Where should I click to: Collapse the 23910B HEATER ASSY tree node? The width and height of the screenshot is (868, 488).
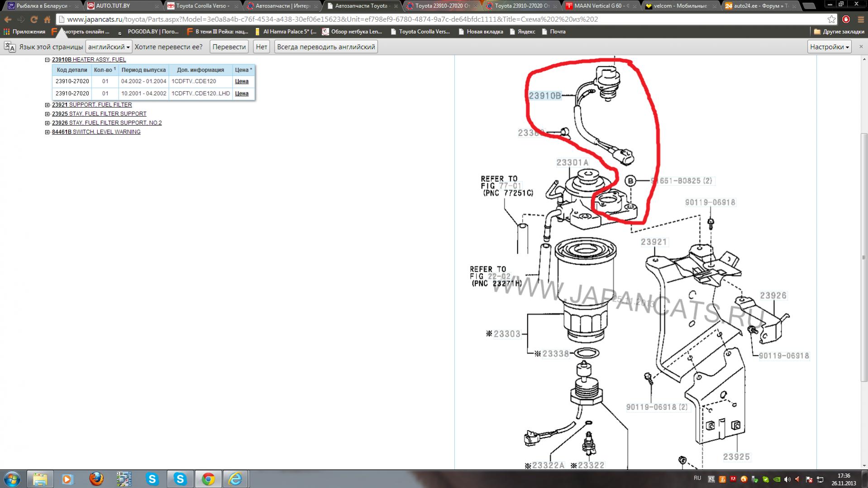point(47,60)
